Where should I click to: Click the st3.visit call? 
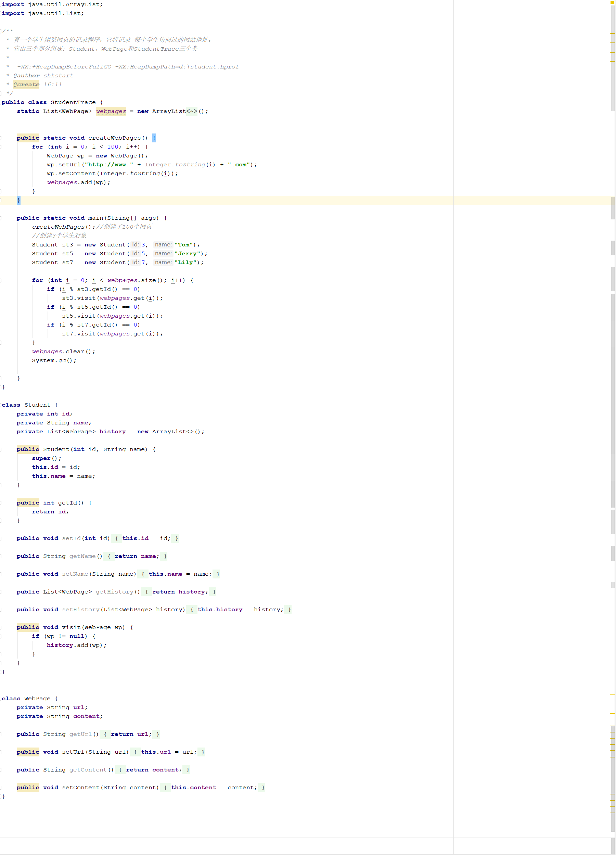[112, 298]
